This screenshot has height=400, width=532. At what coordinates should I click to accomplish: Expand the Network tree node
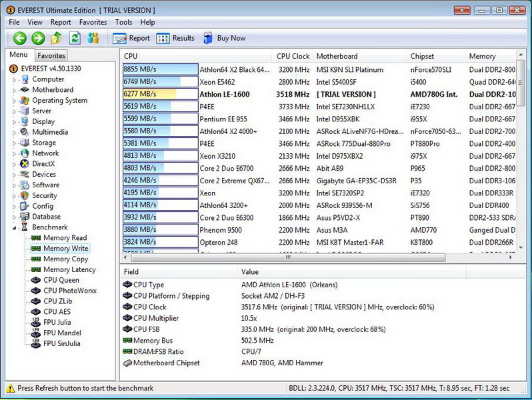coord(14,154)
